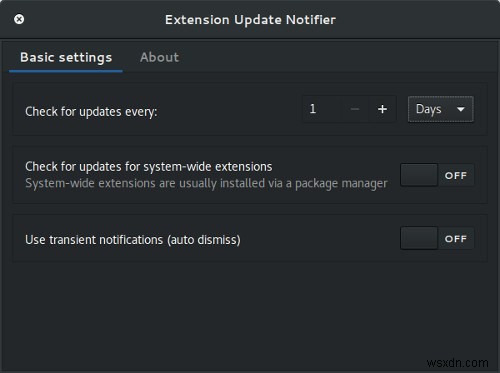Viewport: 500px width, 373px height.
Task: Click the update interval number field
Action: [x=322, y=109]
